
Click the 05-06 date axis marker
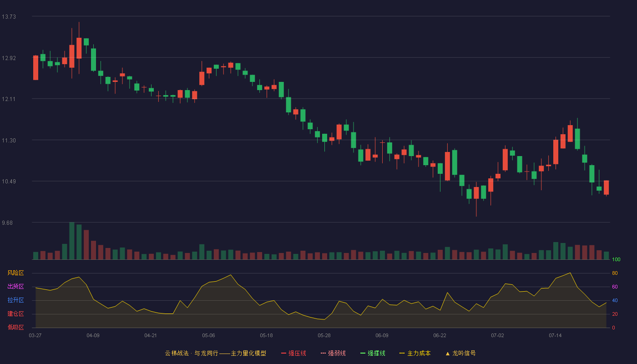click(x=208, y=335)
